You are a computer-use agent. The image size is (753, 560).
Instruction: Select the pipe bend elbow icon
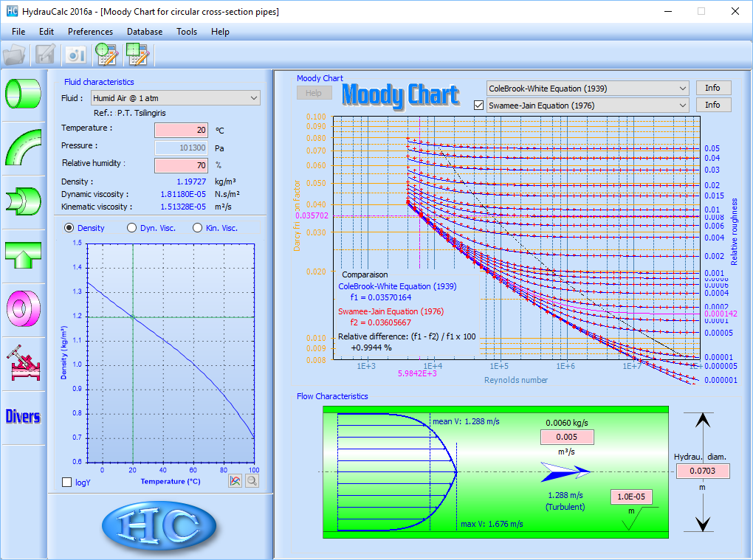coord(24,147)
